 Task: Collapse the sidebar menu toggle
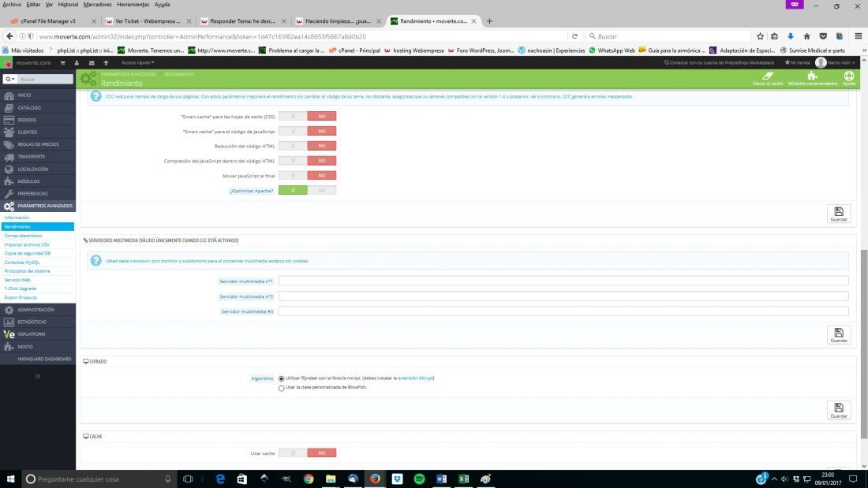[x=38, y=376]
